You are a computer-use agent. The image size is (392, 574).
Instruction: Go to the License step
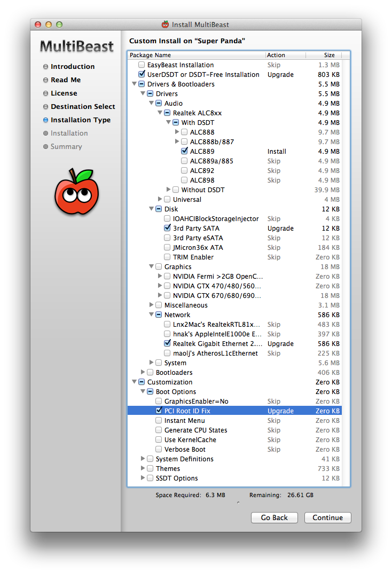[64, 93]
